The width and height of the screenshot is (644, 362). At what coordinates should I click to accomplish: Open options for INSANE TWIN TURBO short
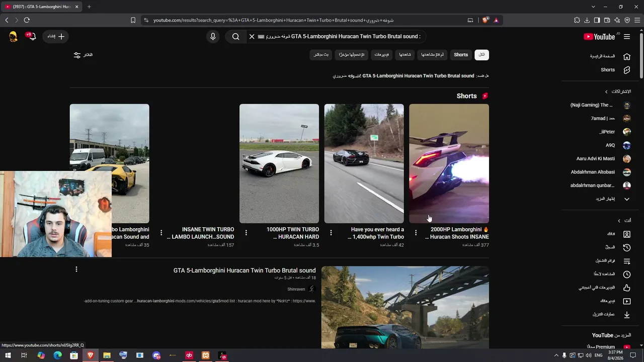(161, 233)
